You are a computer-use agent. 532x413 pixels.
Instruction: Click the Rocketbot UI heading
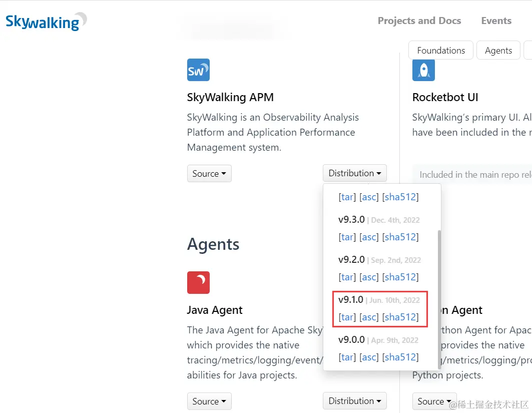[445, 98]
